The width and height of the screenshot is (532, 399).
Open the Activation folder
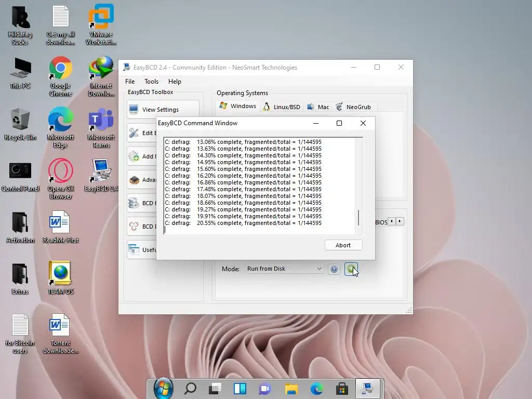20,228
